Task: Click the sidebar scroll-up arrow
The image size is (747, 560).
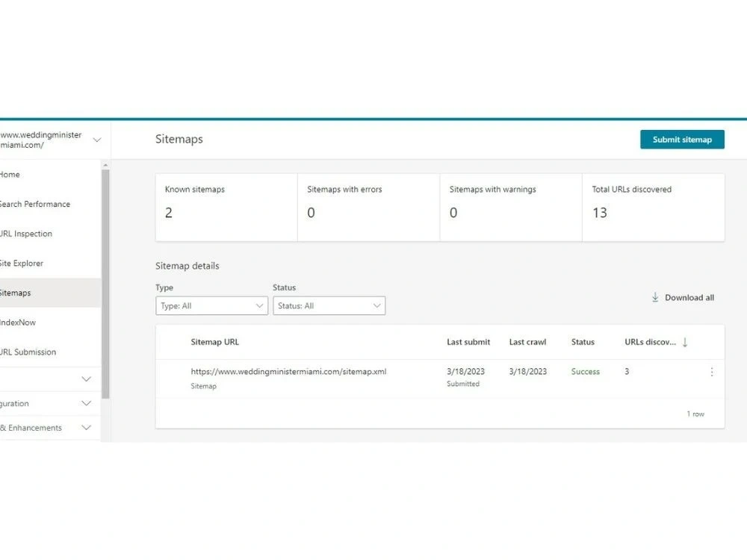Action: pyautogui.click(x=105, y=165)
